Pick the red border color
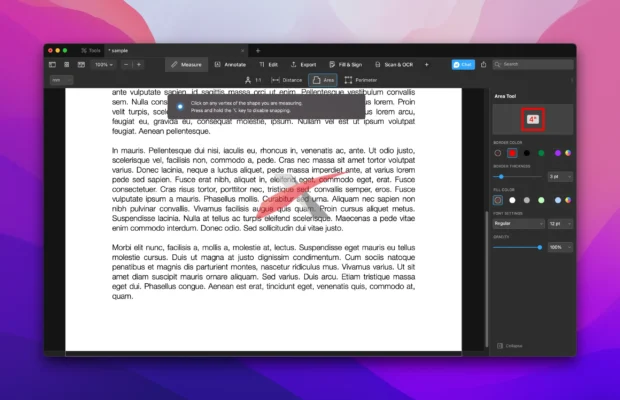 point(512,153)
